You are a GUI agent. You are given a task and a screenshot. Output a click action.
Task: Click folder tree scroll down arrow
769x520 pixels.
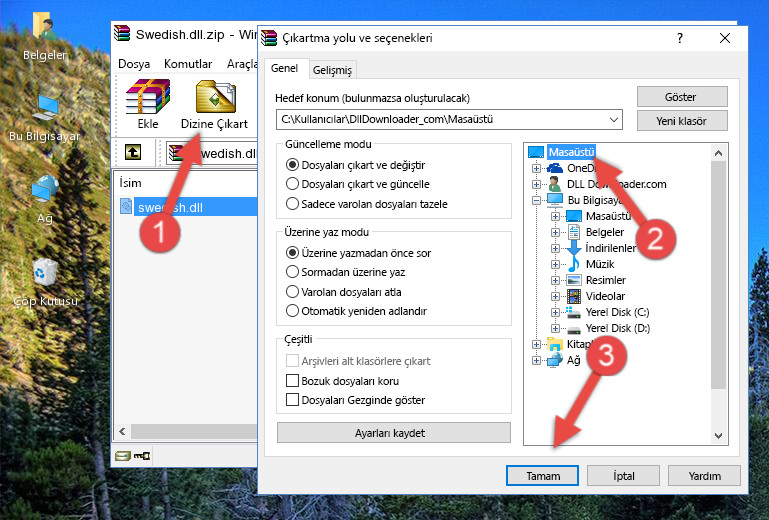(x=718, y=436)
